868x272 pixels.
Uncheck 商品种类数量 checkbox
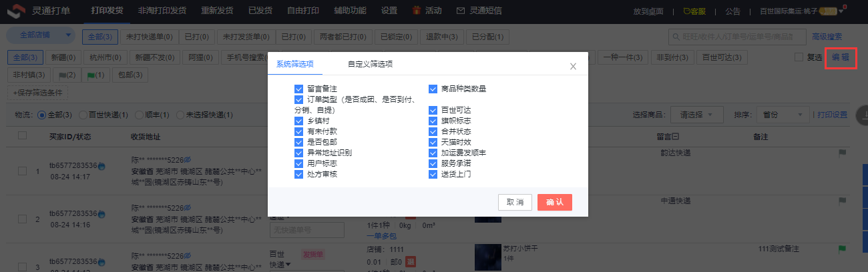pos(433,89)
